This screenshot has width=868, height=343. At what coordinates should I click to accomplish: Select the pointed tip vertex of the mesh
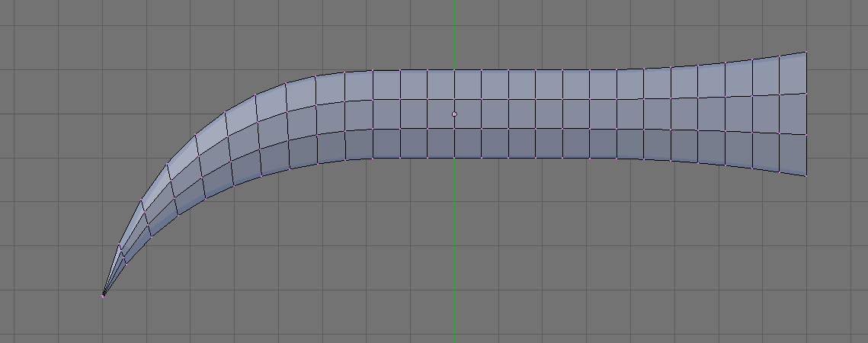pos(103,296)
